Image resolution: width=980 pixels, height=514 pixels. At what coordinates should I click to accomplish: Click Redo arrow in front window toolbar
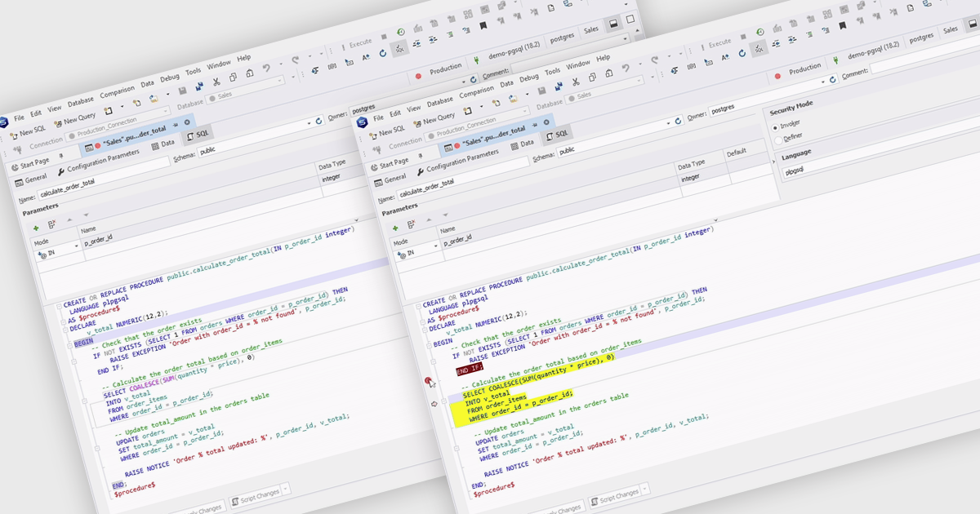[x=655, y=60]
